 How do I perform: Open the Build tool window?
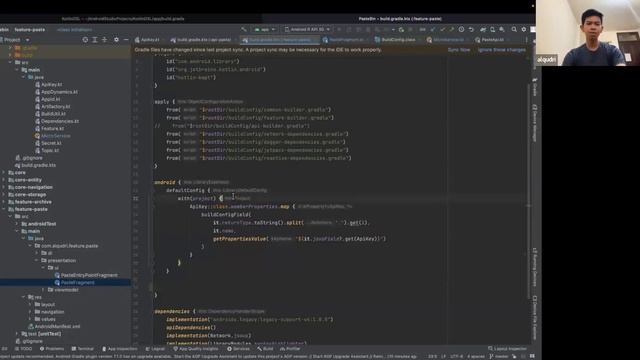(265, 349)
